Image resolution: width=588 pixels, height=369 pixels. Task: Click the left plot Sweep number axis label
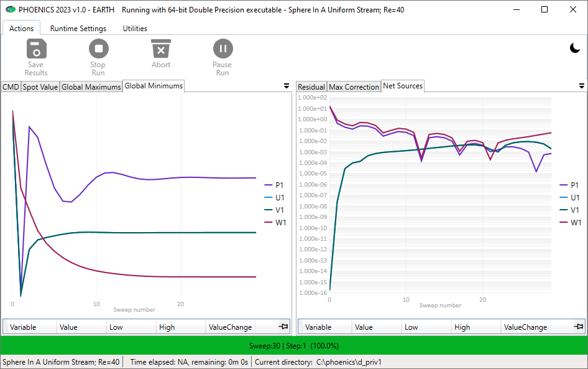134,310
